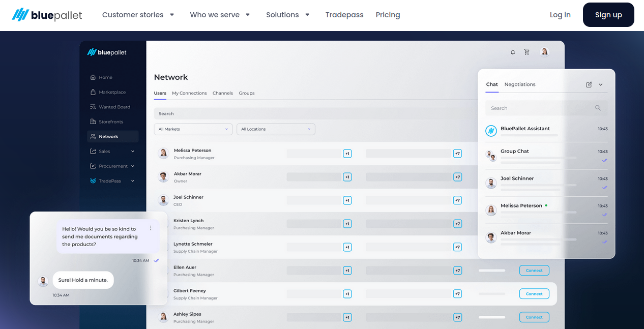Switch to the Users tab
This screenshot has height=329, width=644.
pyautogui.click(x=160, y=93)
